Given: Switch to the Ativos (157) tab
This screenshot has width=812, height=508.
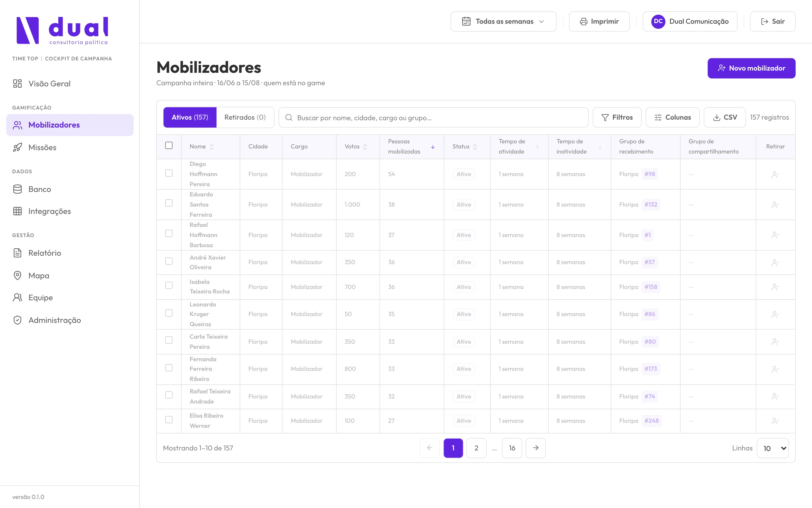Looking at the screenshot, I should click(190, 117).
